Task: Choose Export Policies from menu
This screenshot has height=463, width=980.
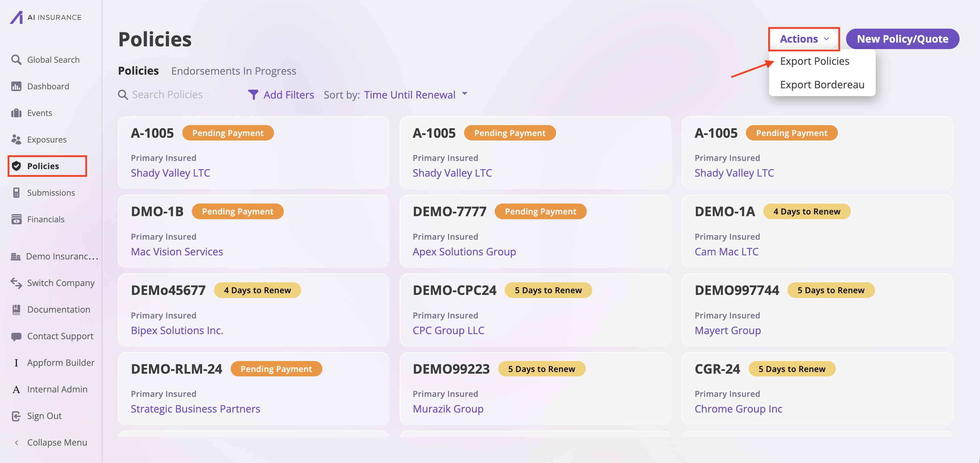Action: click(814, 61)
